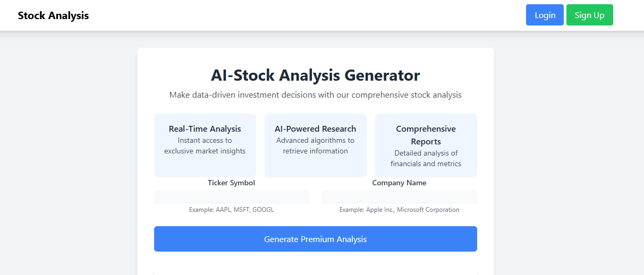Select the AI-Powered Research card title
The image size is (644, 275).
(x=316, y=129)
